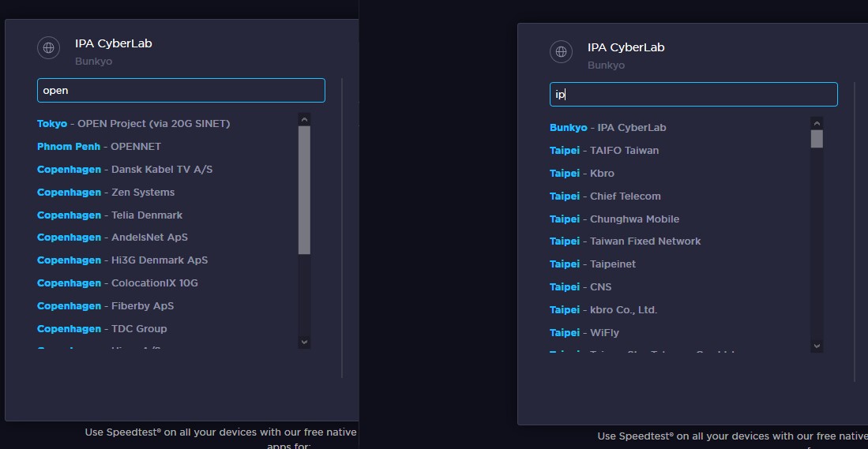Choose the Phnom Penh - OPENNET server
The width and height of the screenshot is (868, 449).
click(x=99, y=147)
